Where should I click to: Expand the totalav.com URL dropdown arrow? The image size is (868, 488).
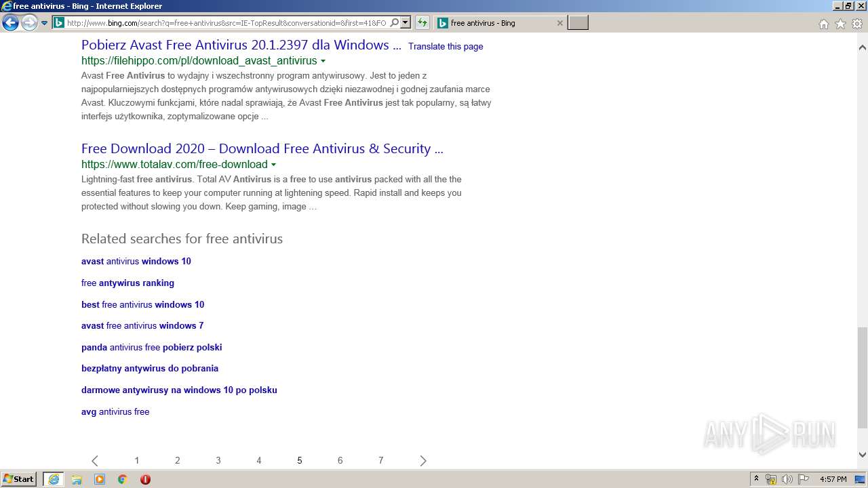[x=273, y=165]
